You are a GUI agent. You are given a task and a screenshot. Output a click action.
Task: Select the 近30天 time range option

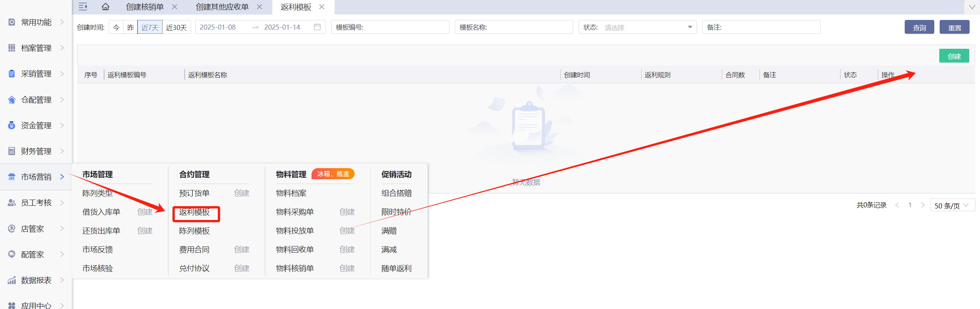(x=176, y=27)
